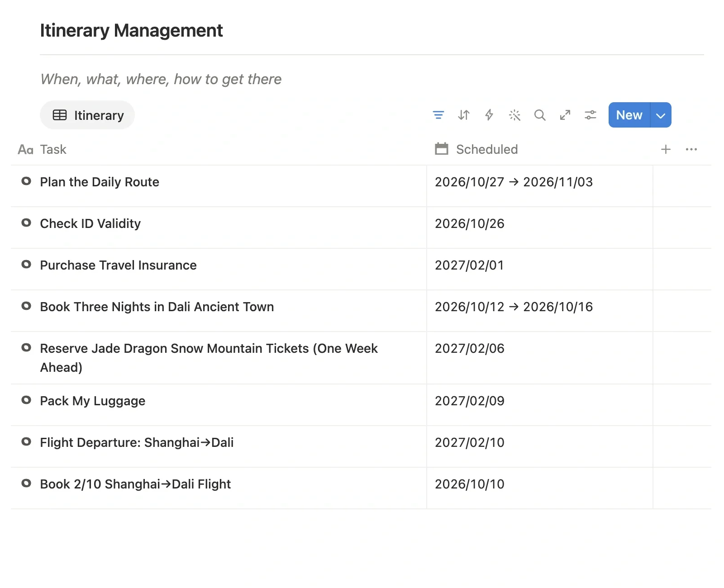Click status icon for Check ID Validity
The image size is (724, 588).
[26, 223]
